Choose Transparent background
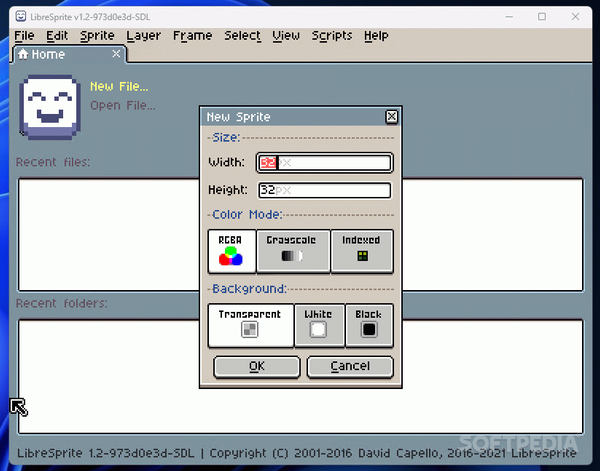600x471 pixels. [x=251, y=326]
